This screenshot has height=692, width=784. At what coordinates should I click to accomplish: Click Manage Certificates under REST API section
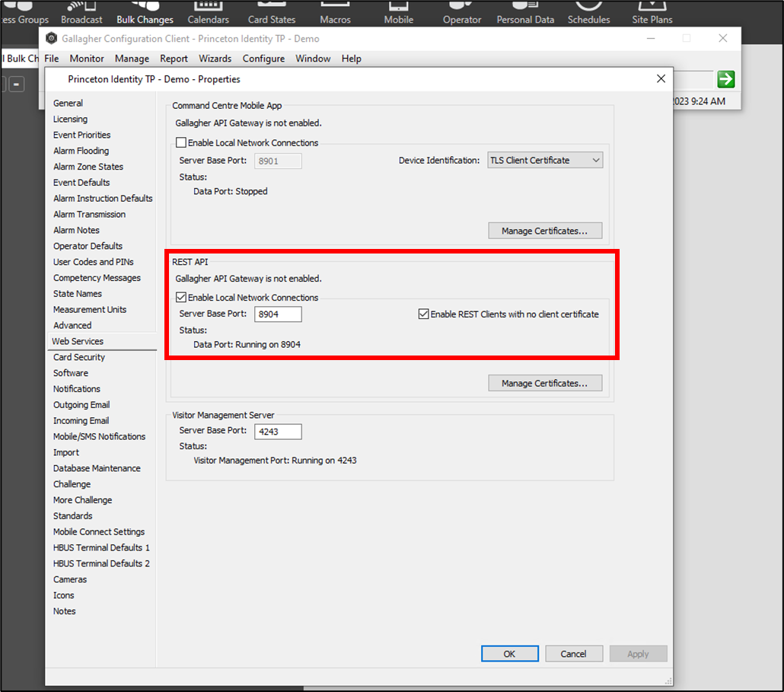click(x=545, y=383)
